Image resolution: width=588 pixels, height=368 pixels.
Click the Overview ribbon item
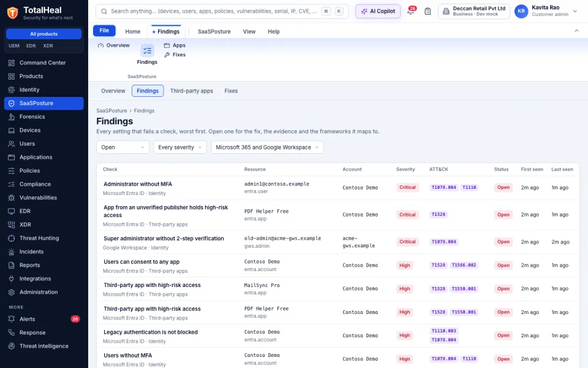click(x=114, y=45)
